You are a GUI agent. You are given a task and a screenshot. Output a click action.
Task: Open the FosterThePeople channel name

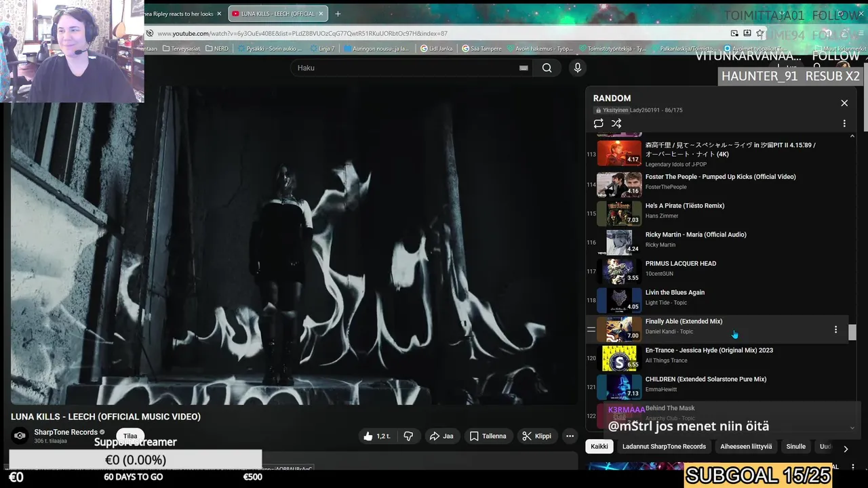(x=666, y=187)
